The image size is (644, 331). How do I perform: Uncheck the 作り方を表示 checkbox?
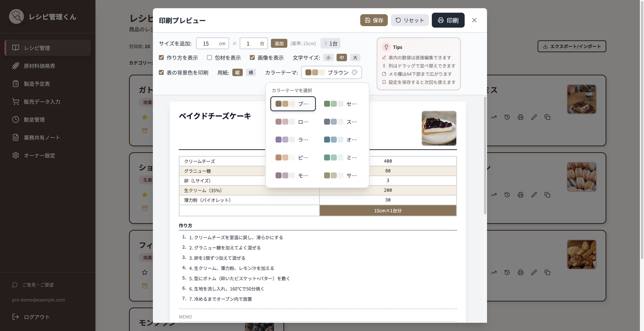coord(161,57)
